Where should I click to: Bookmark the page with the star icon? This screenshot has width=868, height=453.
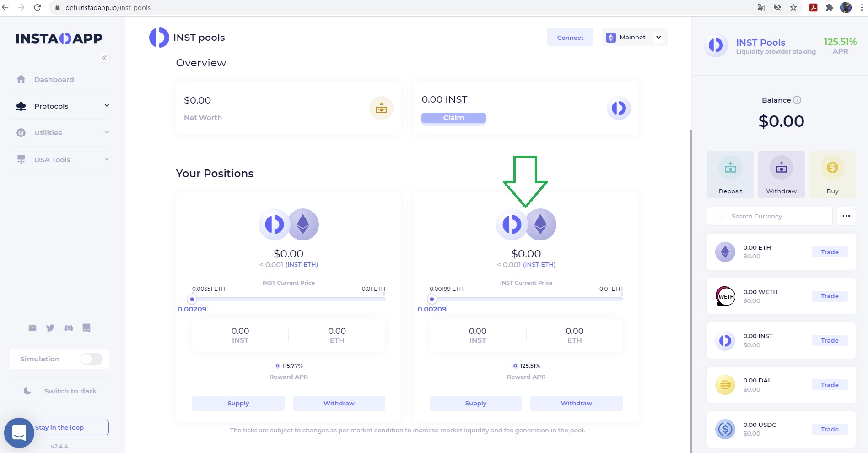793,7
